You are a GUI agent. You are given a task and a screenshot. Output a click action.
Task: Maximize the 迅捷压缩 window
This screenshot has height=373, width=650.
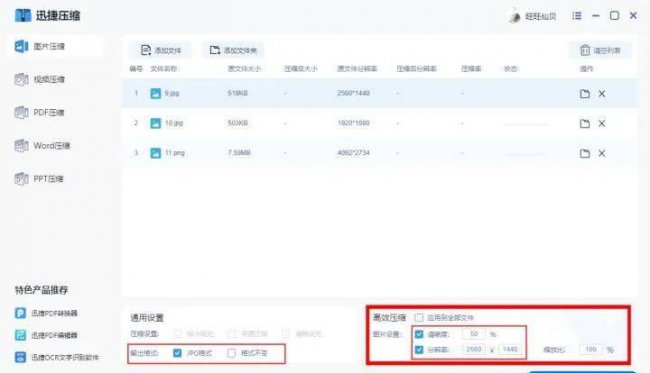tap(614, 16)
